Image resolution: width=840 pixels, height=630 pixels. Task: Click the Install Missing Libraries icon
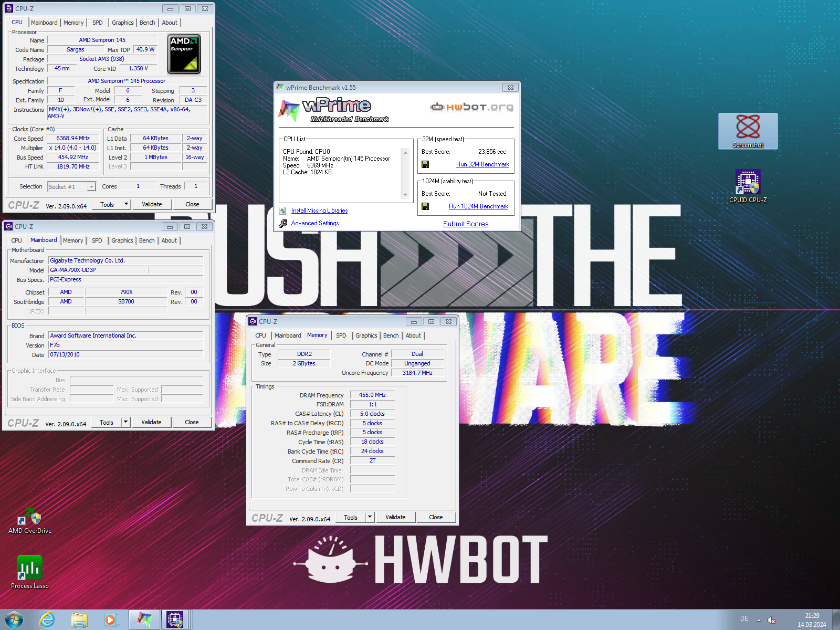283,211
